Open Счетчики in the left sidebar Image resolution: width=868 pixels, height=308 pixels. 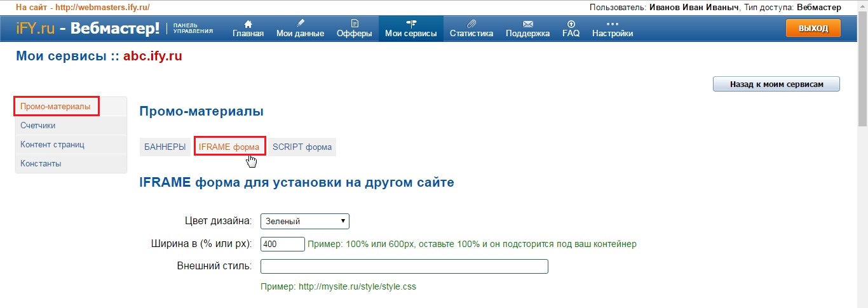pos(38,126)
